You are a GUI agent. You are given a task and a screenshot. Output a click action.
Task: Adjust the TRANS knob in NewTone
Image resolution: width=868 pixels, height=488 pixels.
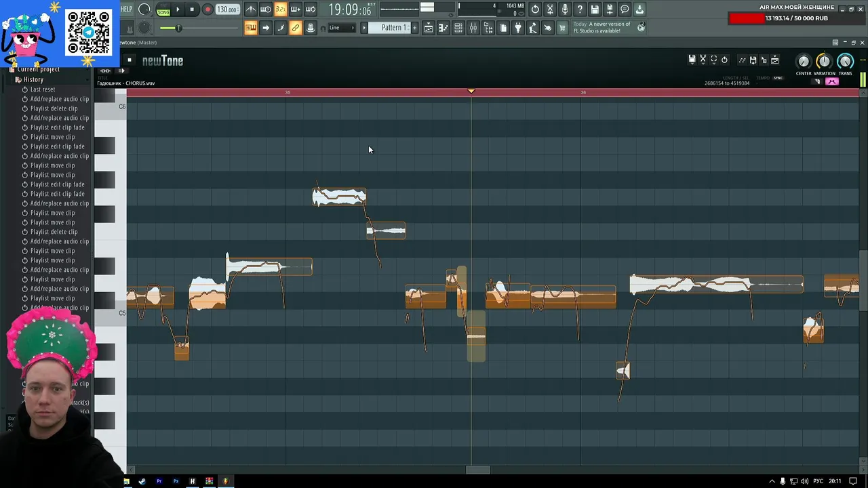(845, 62)
